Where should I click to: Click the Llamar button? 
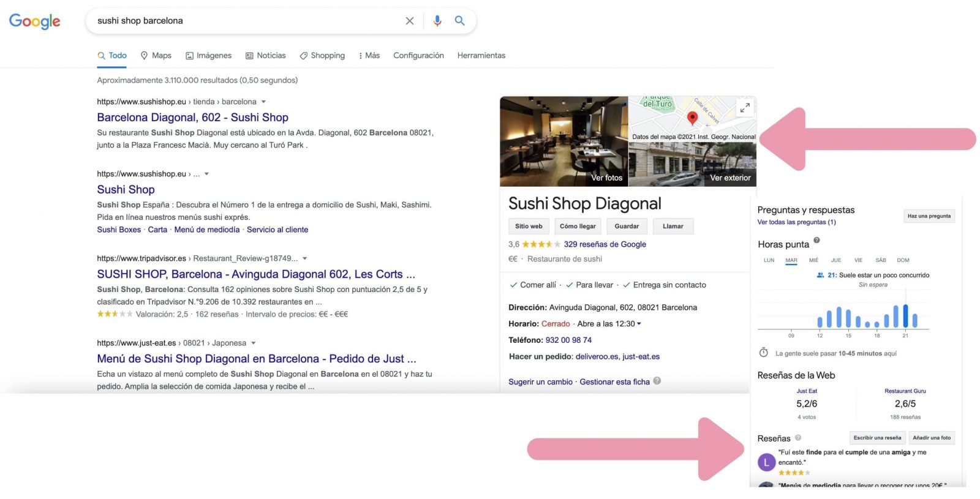coord(673,227)
